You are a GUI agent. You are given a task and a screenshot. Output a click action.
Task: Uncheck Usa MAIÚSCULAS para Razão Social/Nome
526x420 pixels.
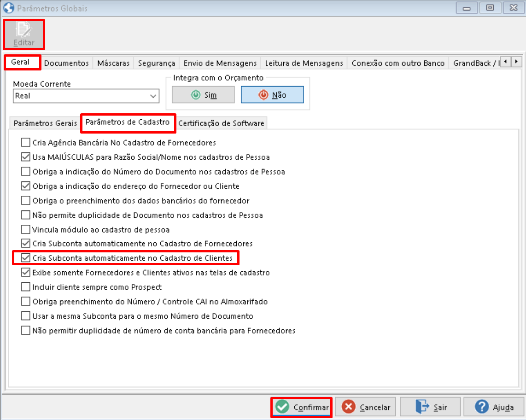25,157
